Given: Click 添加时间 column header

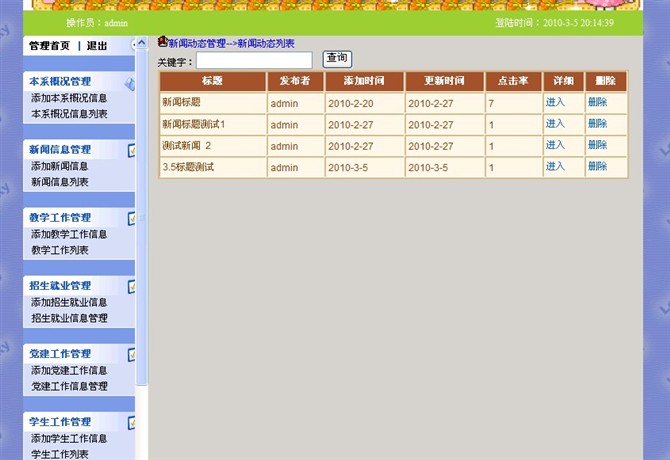Looking at the screenshot, I should 364,81.
